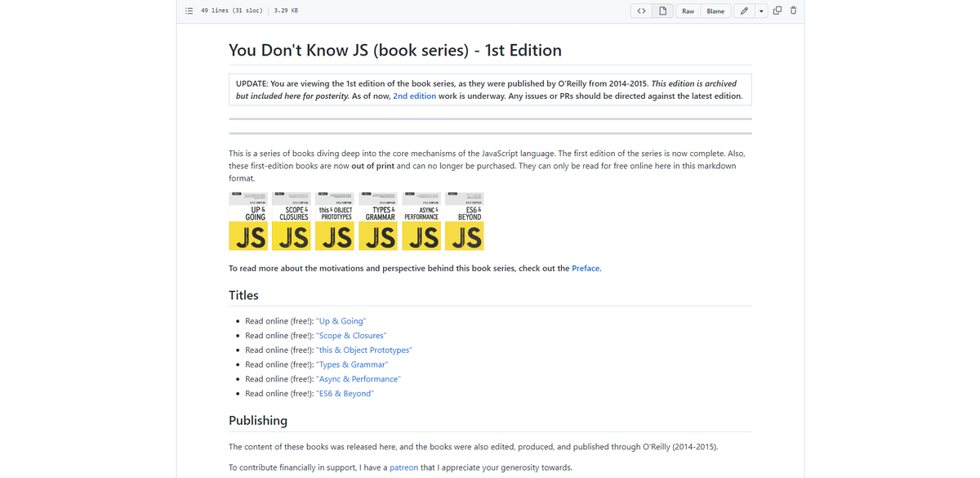The height and width of the screenshot is (478, 980).
Task: Open the Blame view
Action: [x=715, y=11]
